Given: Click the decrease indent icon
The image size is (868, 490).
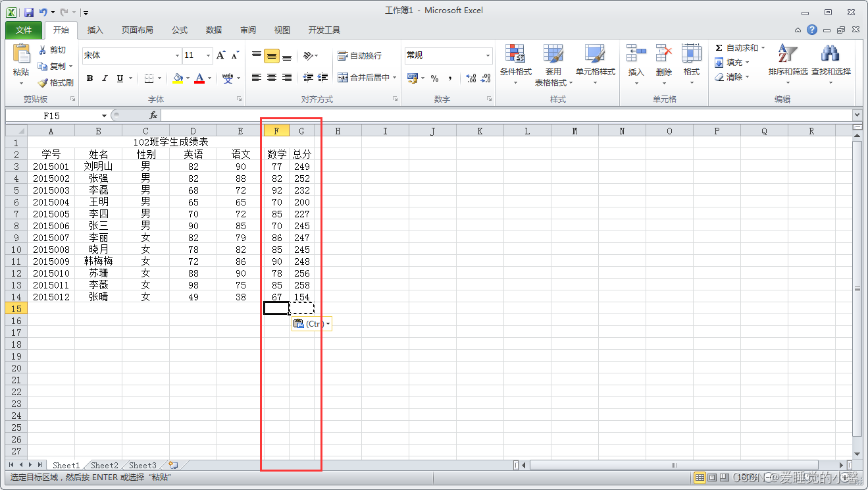Looking at the screenshot, I should (x=308, y=77).
